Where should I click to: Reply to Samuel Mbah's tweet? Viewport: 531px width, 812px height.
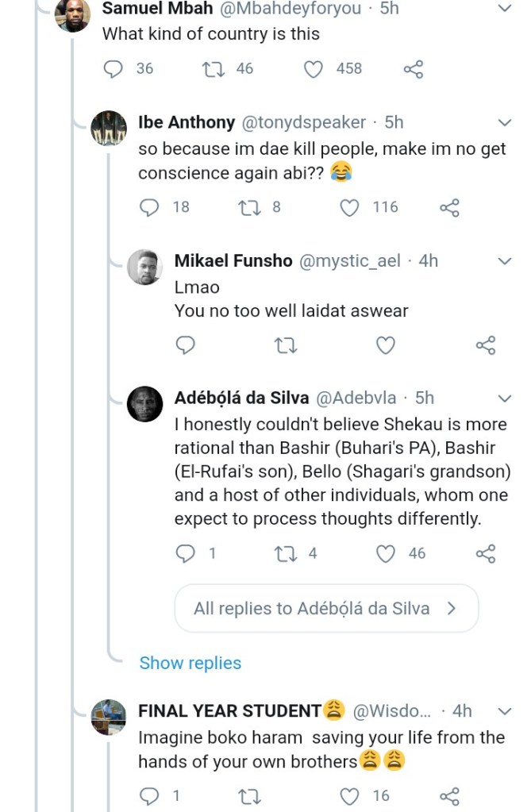[117, 69]
